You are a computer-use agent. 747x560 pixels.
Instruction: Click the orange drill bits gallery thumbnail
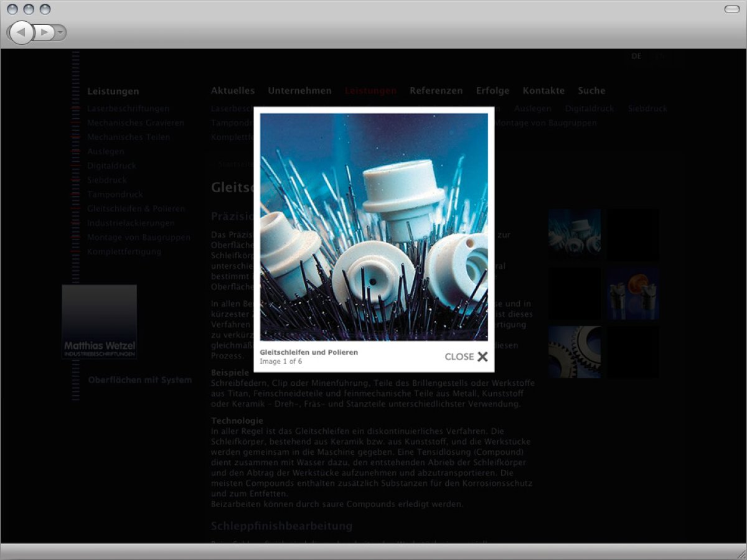click(x=633, y=293)
